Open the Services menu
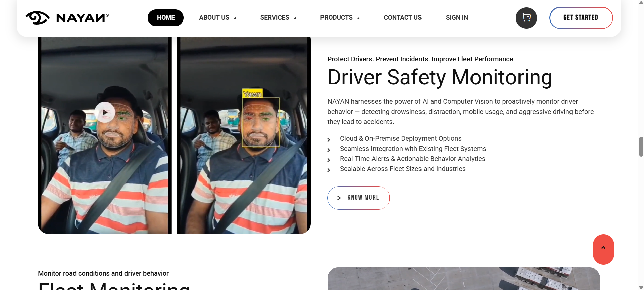Image resolution: width=644 pixels, height=290 pixels. click(x=275, y=18)
